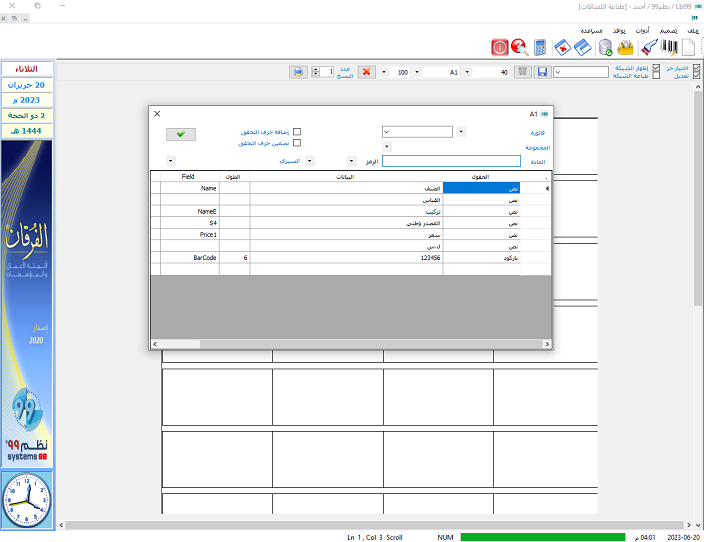Screen dimensions: 704x542
Task: Click the red X delete icon
Action: click(366, 72)
